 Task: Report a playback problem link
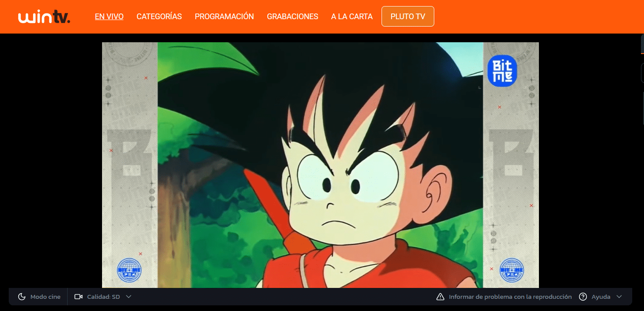click(x=510, y=297)
